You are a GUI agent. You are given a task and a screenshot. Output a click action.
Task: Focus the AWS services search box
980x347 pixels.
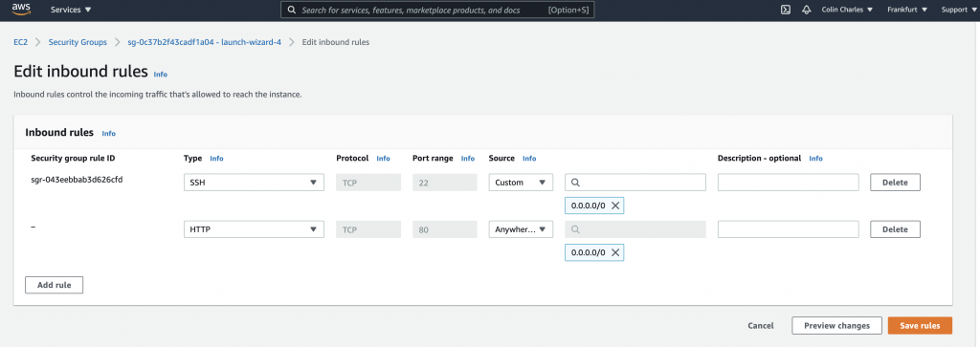coord(437,10)
